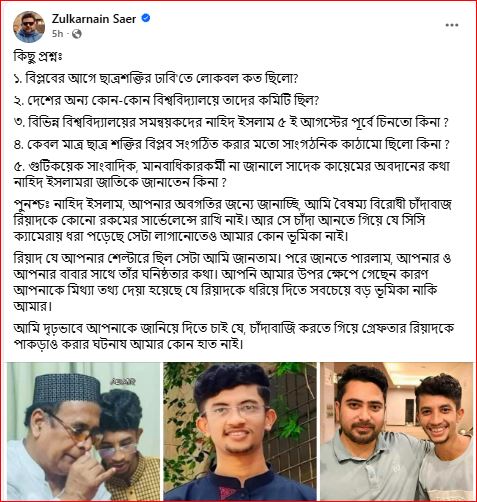Click question ৩ mentioning ৫ ই আগস্টের

tap(231, 123)
